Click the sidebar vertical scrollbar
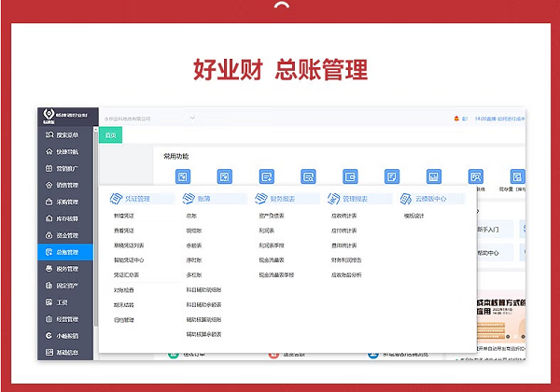 [96, 227]
